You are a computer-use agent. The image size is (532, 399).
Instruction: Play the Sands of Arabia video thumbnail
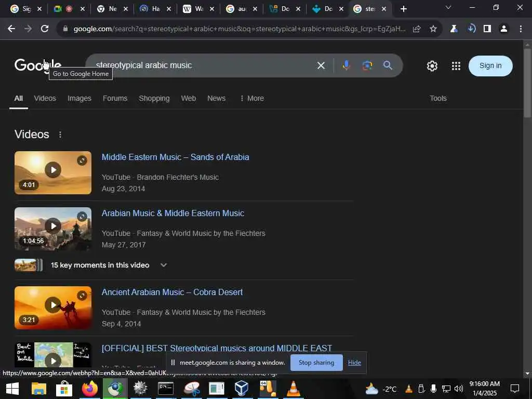(x=53, y=172)
